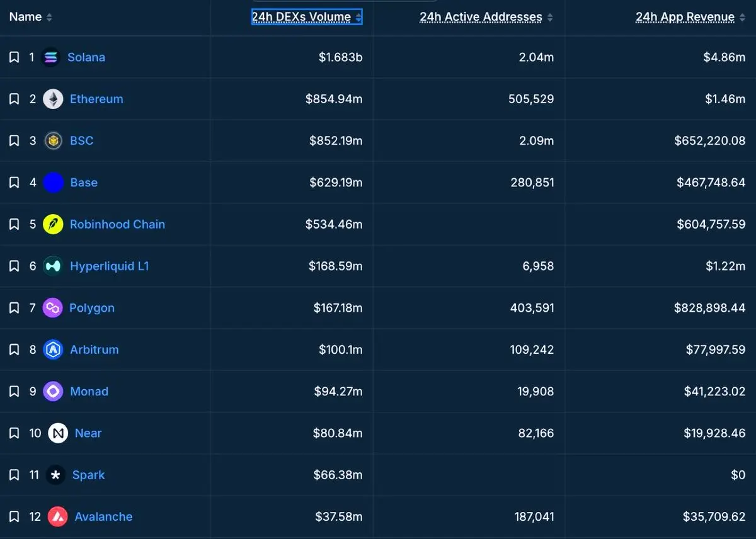Select Polygon's $828,898.44 app revenue
Image resolution: width=756 pixels, height=539 pixels.
point(711,308)
